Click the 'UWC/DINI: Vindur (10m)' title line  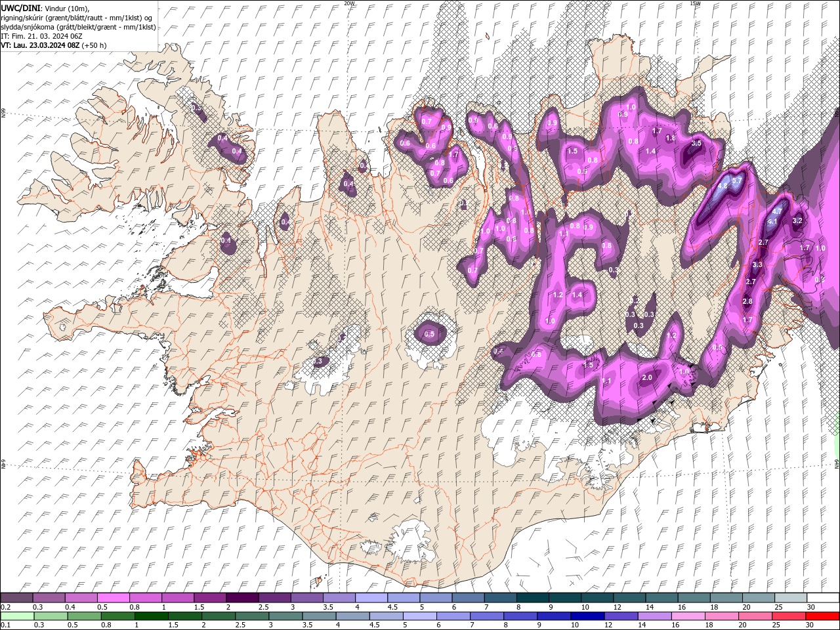click(x=45, y=8)
